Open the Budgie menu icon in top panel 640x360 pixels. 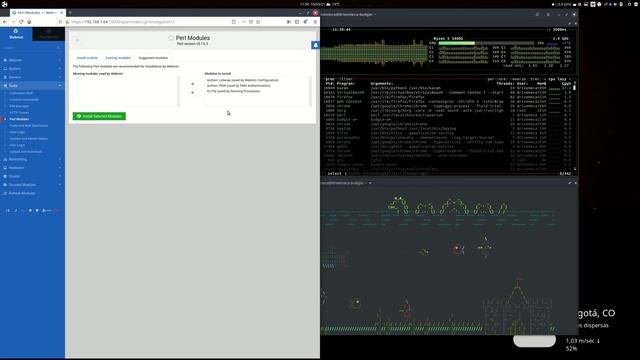[x=4, y=4]
